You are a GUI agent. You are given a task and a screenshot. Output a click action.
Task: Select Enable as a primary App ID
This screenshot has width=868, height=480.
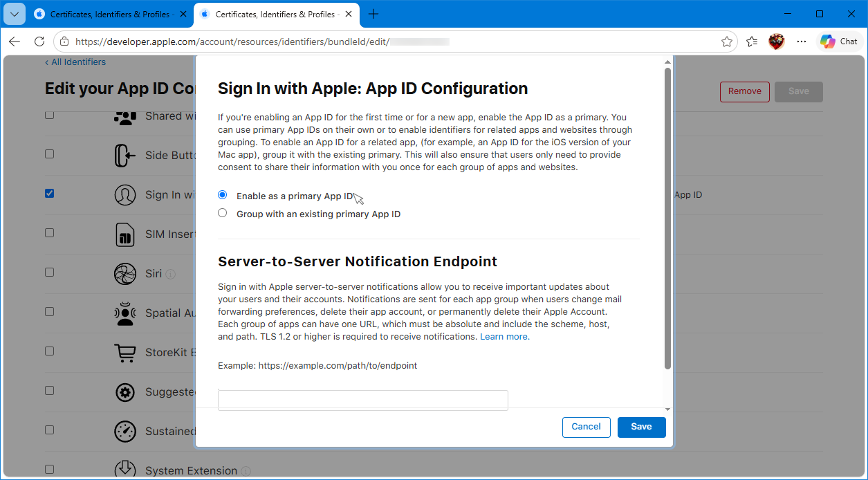point(222,196)
